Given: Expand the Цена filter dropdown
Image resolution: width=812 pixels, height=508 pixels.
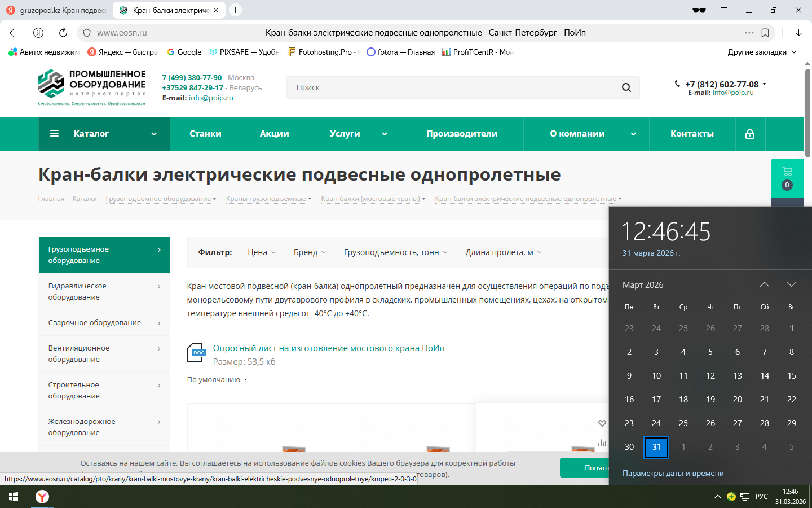Looking at the screenshot, I should tap(262, 252).
